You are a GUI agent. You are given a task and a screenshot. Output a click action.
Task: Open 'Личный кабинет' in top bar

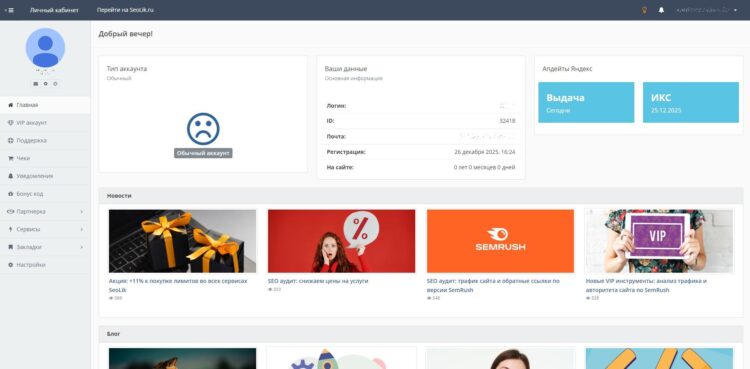pos(54,10)
